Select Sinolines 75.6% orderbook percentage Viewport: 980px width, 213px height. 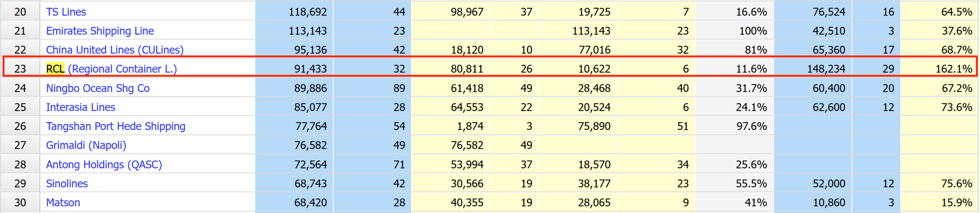[939, 183]
